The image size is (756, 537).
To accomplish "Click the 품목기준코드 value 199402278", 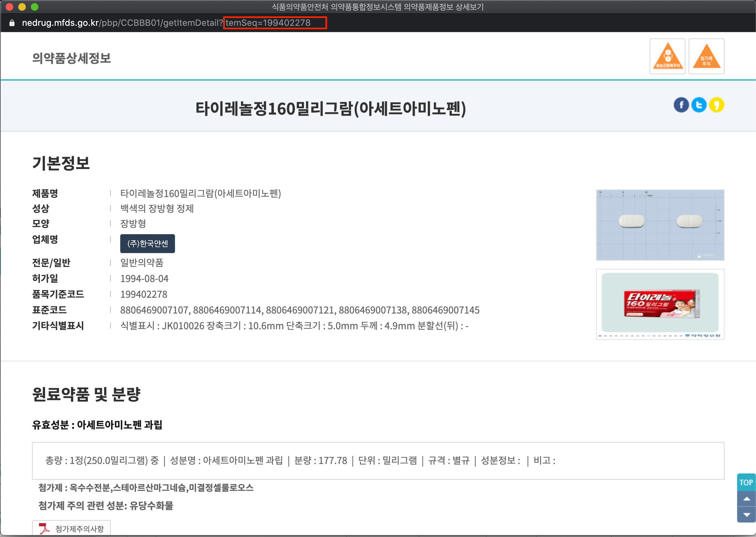I will coord(144,294).
